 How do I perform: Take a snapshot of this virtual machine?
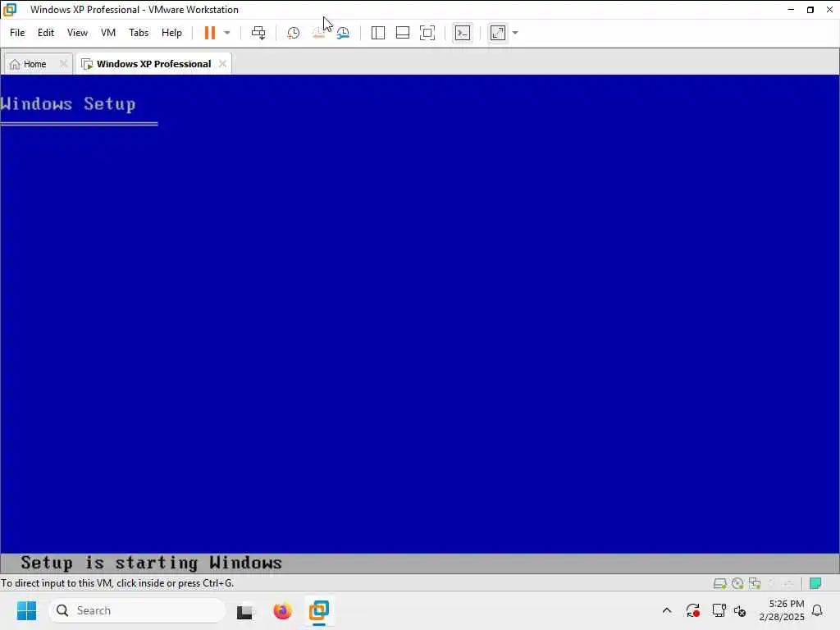[x=293, y=33]
